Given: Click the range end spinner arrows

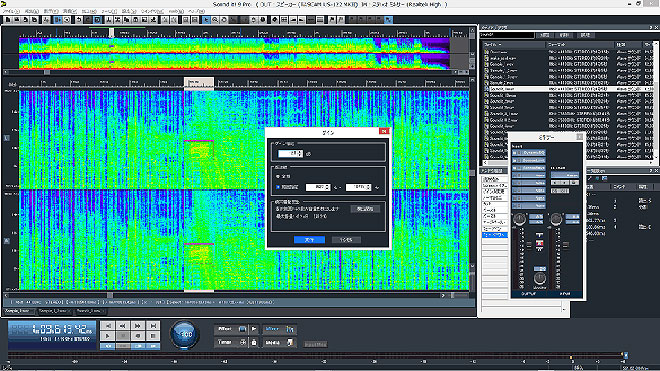Looking at the screenshot, I should coord(369,187).
